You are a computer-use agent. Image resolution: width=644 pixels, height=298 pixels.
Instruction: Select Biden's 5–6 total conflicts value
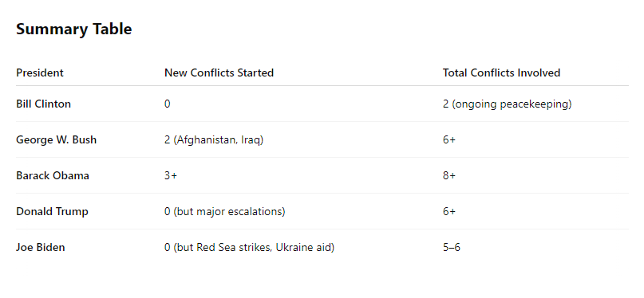point(452,248)
